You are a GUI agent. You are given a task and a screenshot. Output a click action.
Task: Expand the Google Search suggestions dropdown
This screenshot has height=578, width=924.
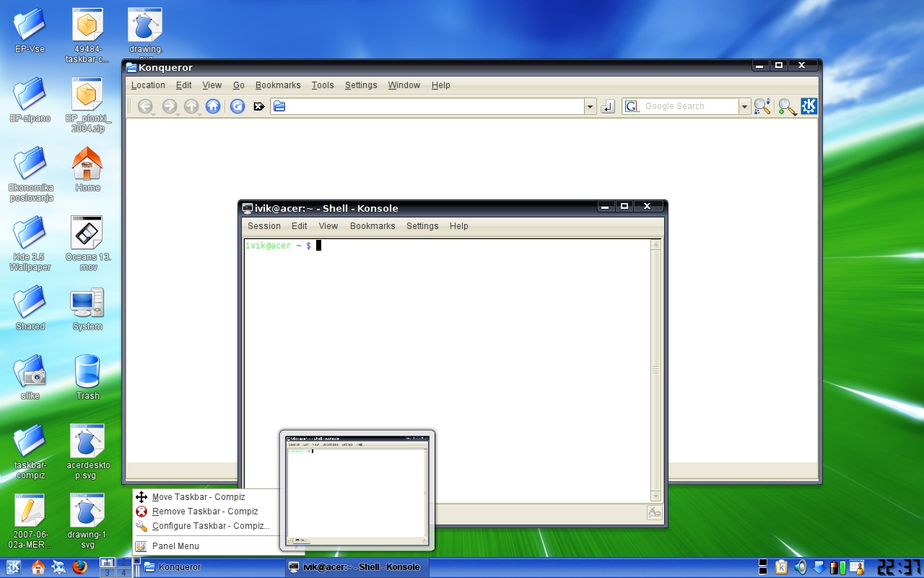(745, 107)
